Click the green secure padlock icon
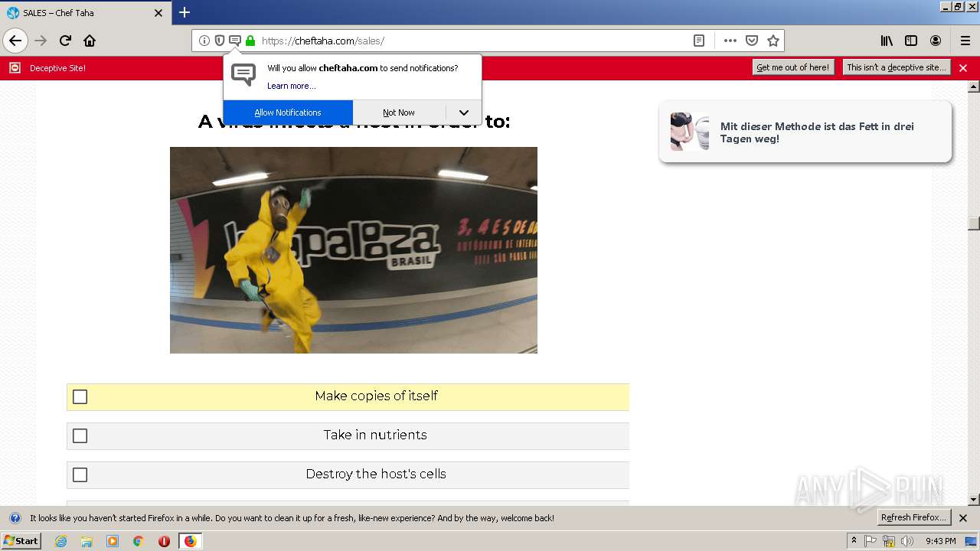This screenshot has width=980, height=551. point(250,41)
